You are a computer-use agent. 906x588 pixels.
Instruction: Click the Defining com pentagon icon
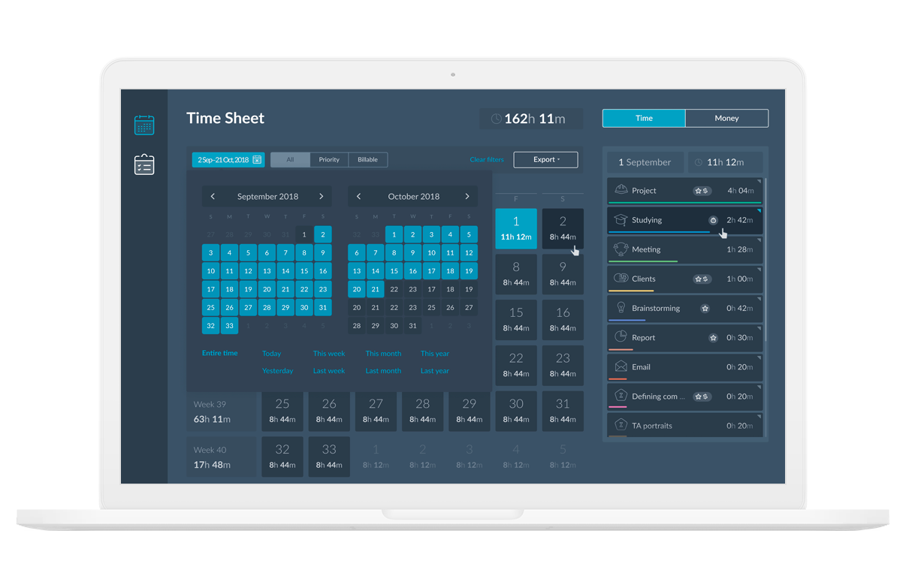pyautogui.click(x=621, y=396)
